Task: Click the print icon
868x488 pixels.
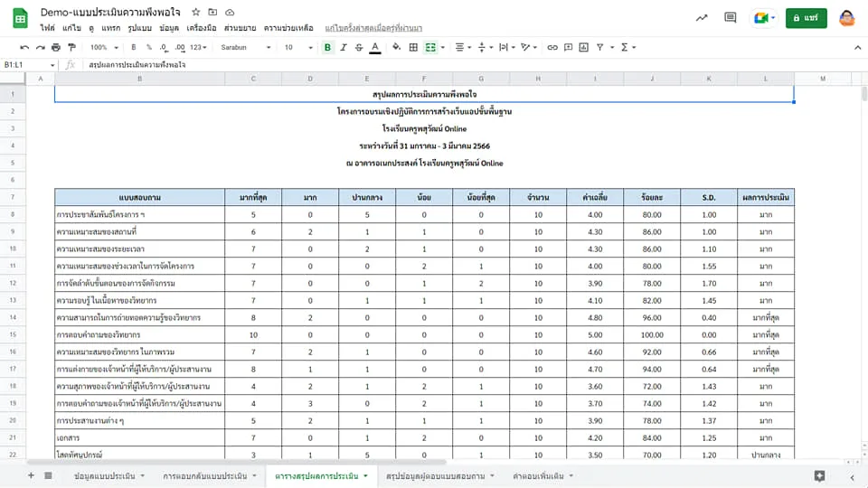Action: pyautogui.click(x=56, y=48)
